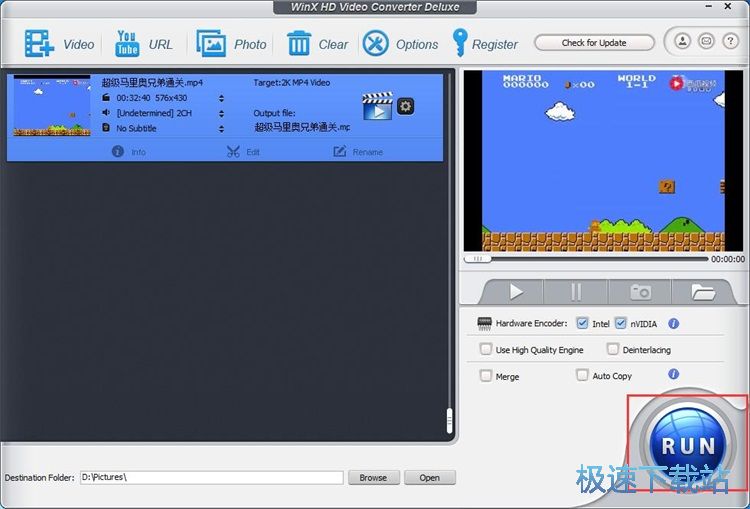
Task: Toggle nVIDIA hardware encoder checkbox
Action: pyautogui.click(x=620, y=323)
